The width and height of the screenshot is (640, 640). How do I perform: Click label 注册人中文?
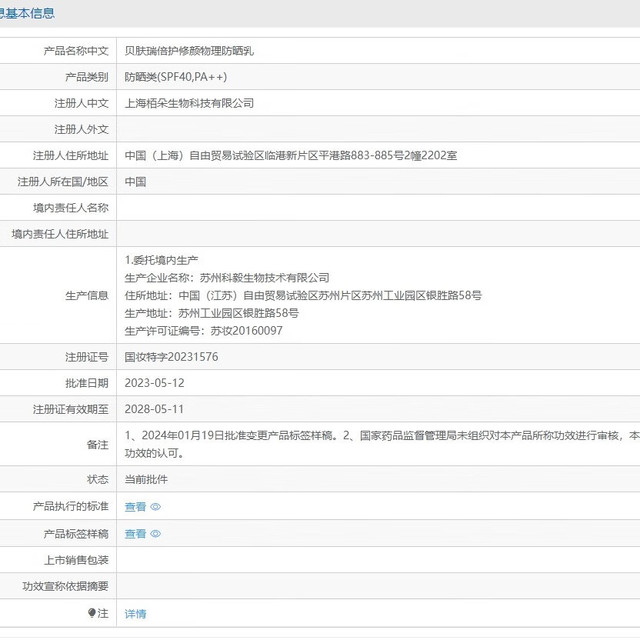pyautogui.click(x=81, y=103)
